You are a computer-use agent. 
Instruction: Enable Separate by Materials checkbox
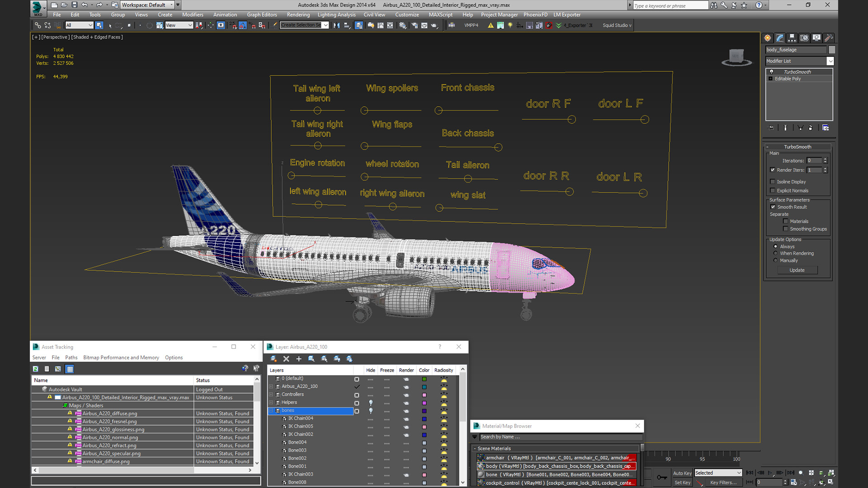(x=786, y=221)
